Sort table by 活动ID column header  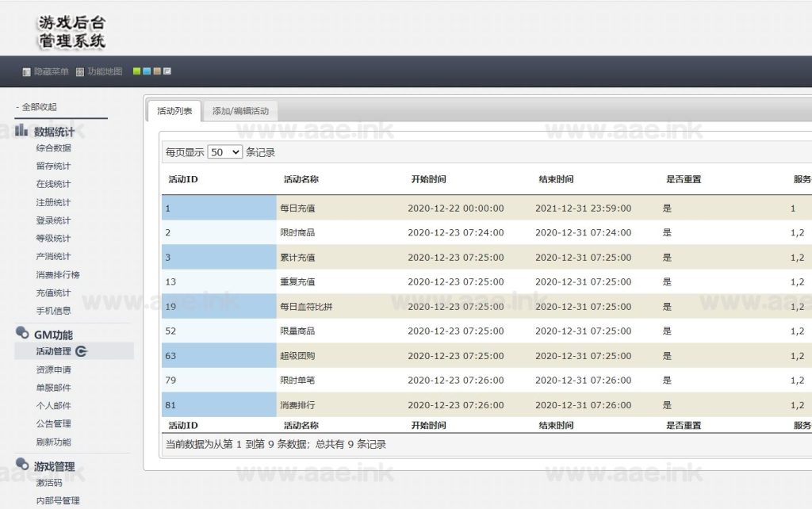click(x=183, y=179)
